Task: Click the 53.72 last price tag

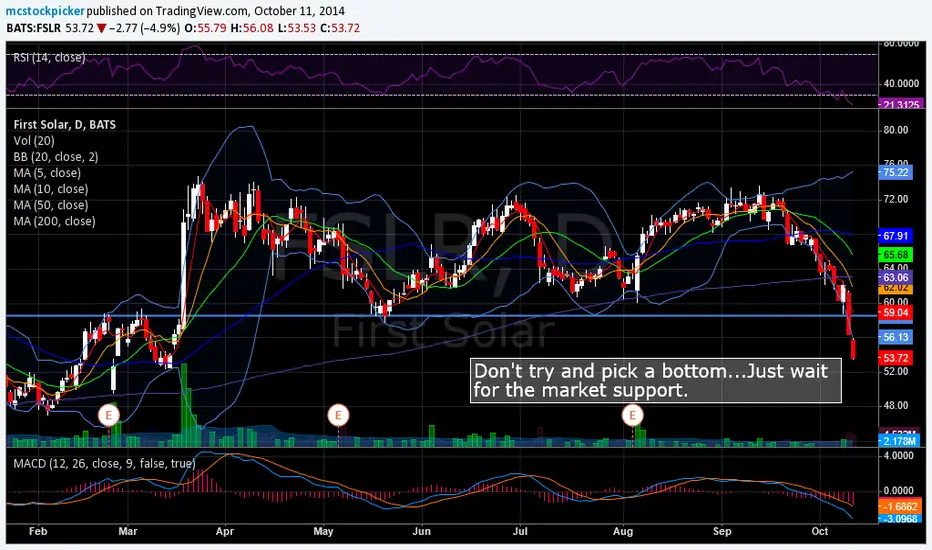Action: click(x=895, y=358)
